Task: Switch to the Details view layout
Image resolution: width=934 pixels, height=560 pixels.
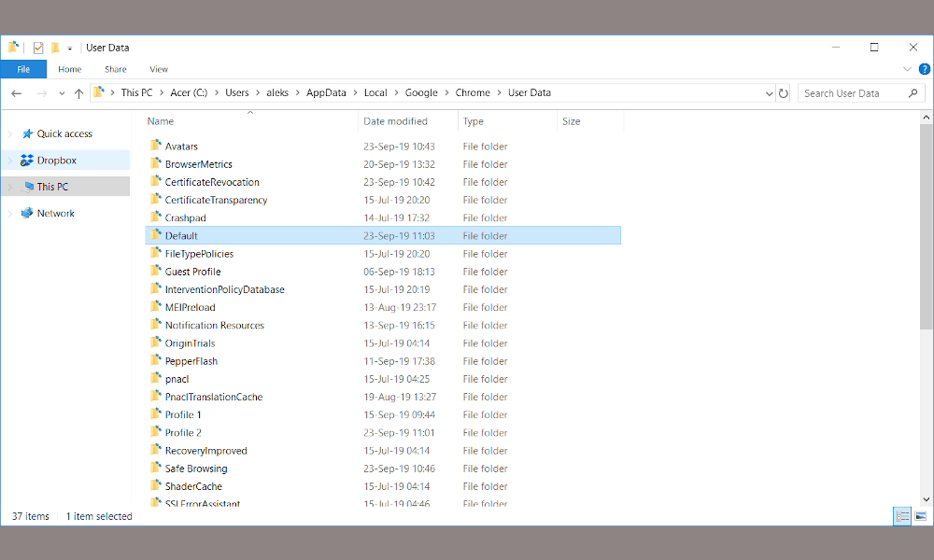Action: [x=902, y=516]
